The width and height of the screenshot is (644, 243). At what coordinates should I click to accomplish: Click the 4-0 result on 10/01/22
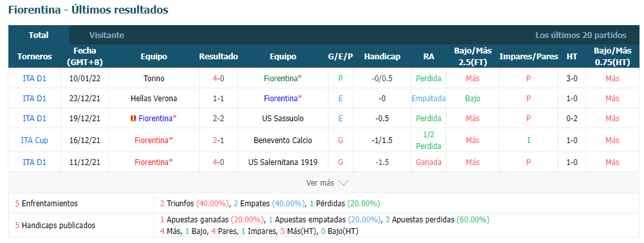(x=218, y=78)
